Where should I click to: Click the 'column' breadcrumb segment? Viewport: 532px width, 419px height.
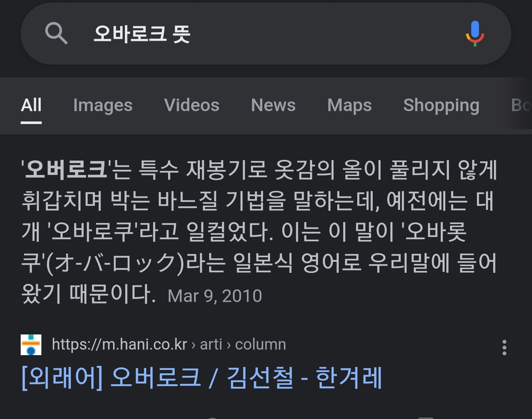260,344
